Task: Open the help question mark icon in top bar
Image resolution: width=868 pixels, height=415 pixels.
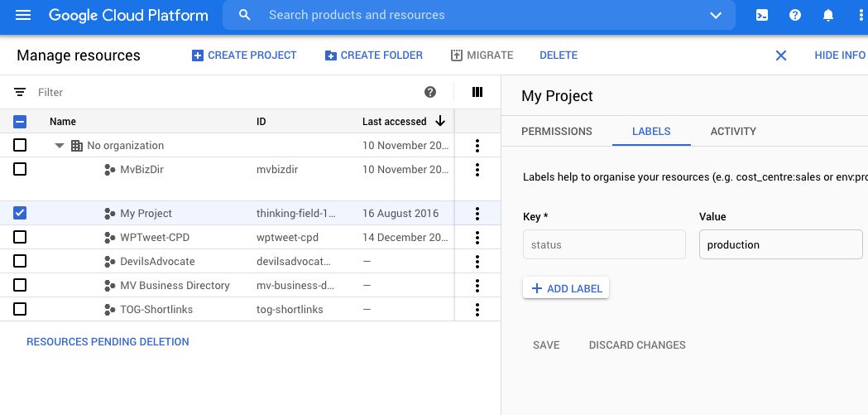Action: pos(795,15)
